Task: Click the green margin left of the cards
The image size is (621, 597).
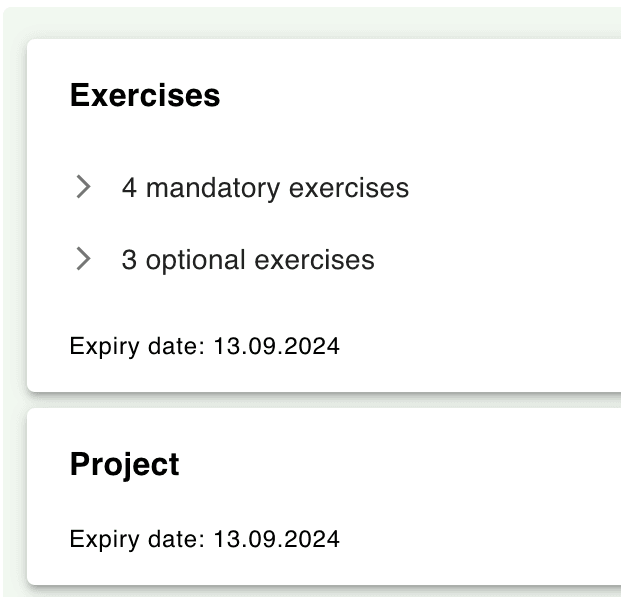Action: [x=13, y=300]
